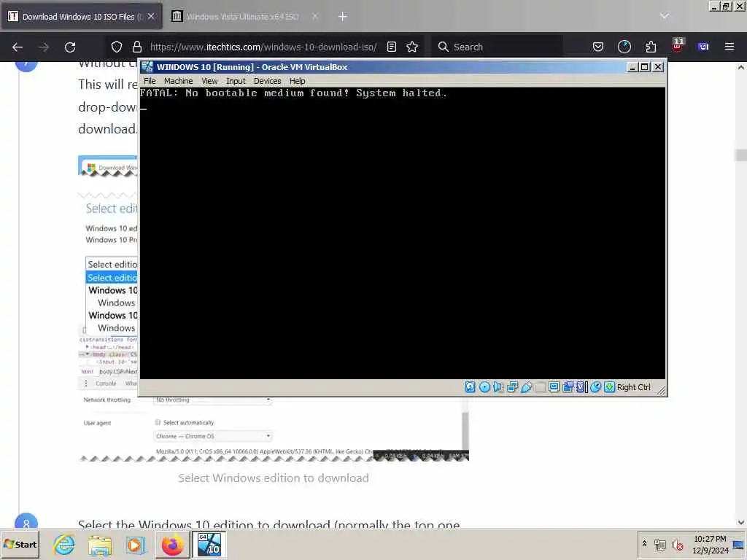Image resolution: width=747 pixels, height=560 pixels.
Task: Bookmark this page with star icon
Action: point(412,47)
